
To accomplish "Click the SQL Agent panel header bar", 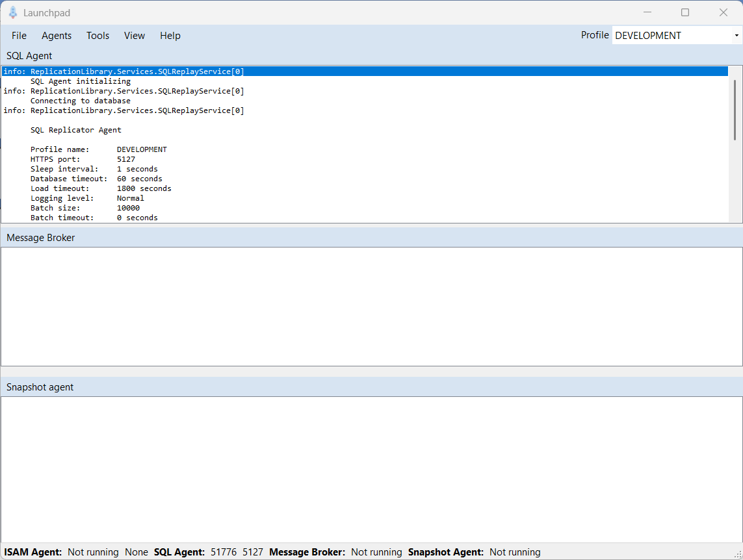I will pyautogui.click(x=29, y=56).
